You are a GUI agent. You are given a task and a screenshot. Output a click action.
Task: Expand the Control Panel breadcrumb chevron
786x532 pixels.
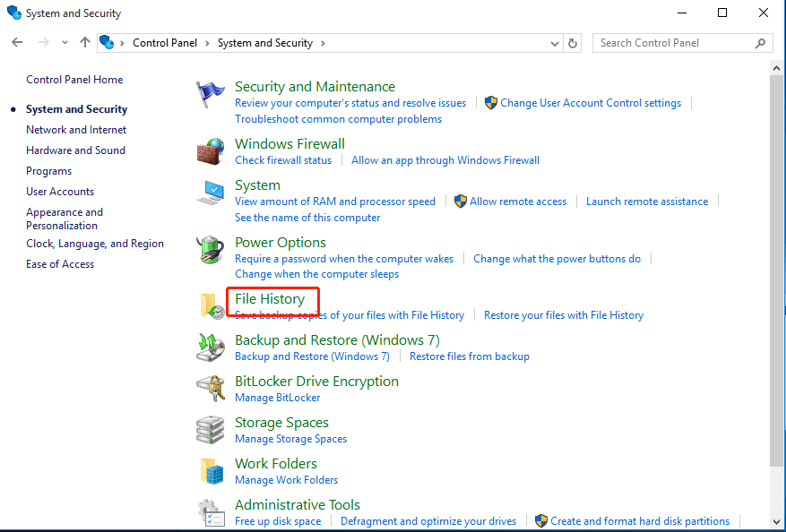point(206,43)
